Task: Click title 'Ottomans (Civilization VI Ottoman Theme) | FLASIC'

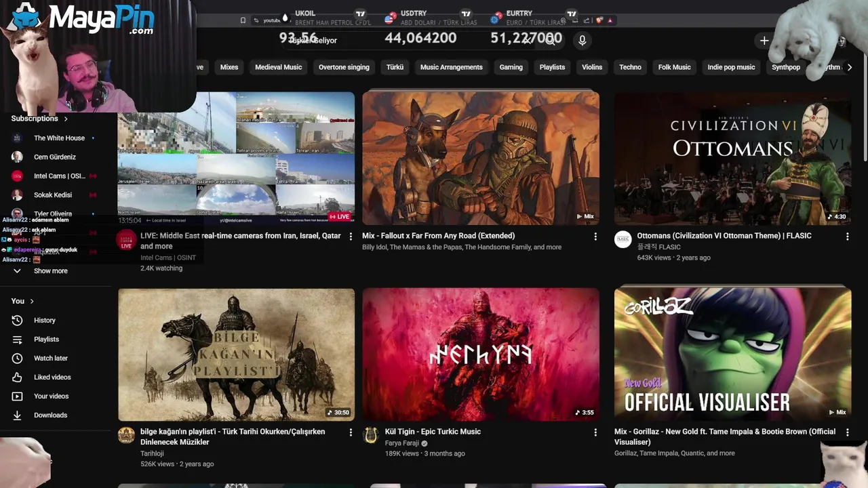Action: tap(724, 236)
